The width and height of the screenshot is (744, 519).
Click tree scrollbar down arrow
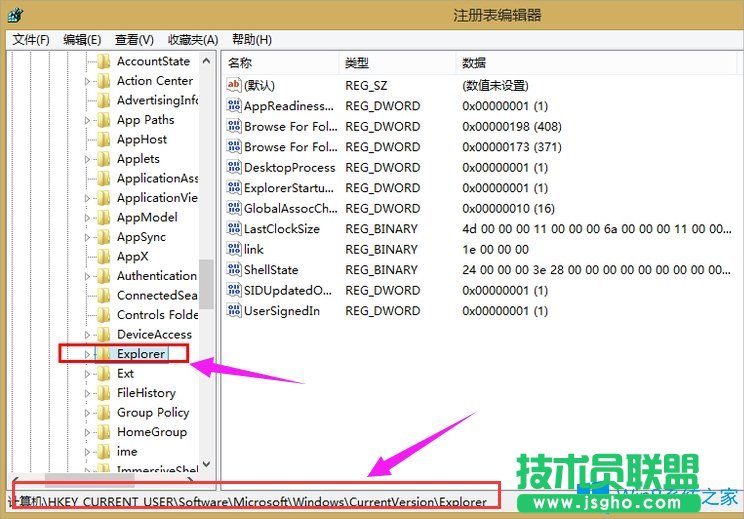206,464
